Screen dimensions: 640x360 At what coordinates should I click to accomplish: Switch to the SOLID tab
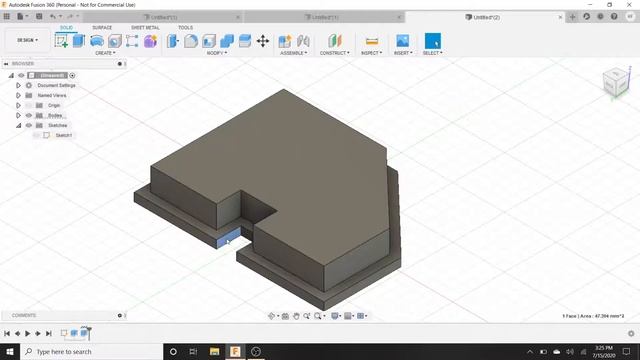(67, 28)
